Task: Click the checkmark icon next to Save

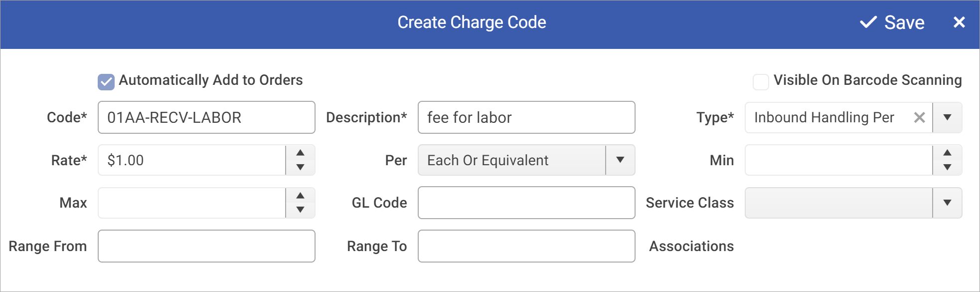Action: click(x=868, y=22)
